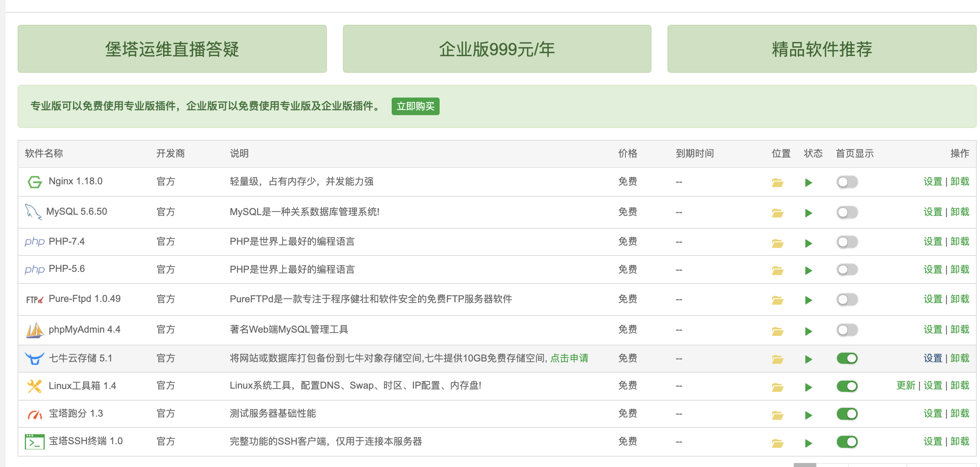Click the Linux工具箱 tools logo icon

click(x=34, y=386)
